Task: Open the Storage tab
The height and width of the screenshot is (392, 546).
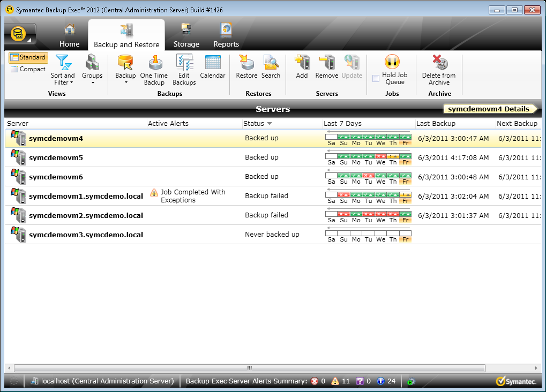Action: click(x=186, y=35)
